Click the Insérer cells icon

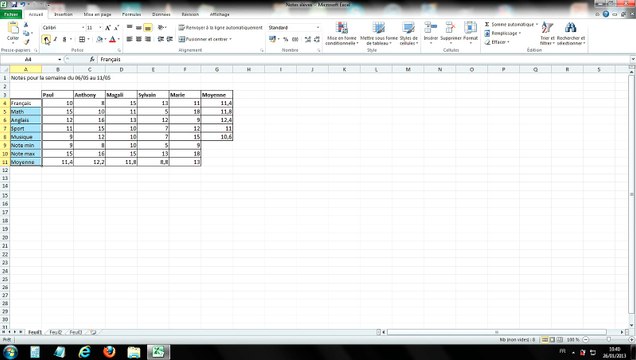point(430,32)
